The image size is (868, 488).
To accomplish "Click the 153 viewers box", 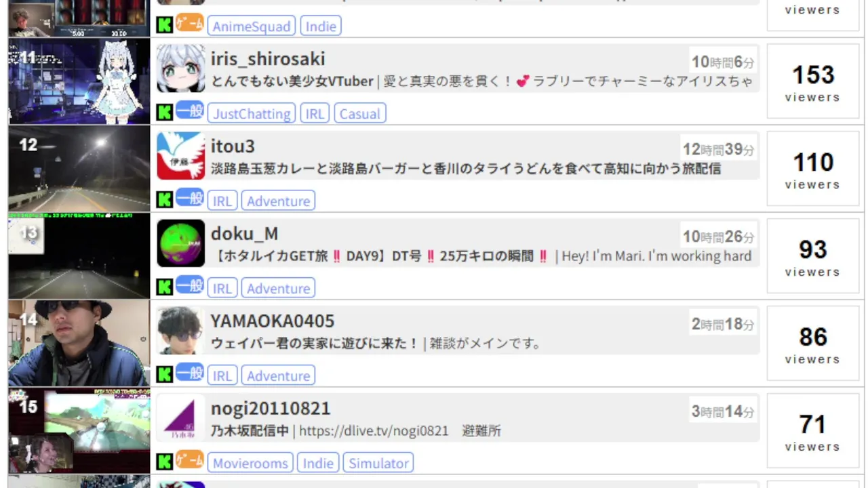I will click(812, 81).
